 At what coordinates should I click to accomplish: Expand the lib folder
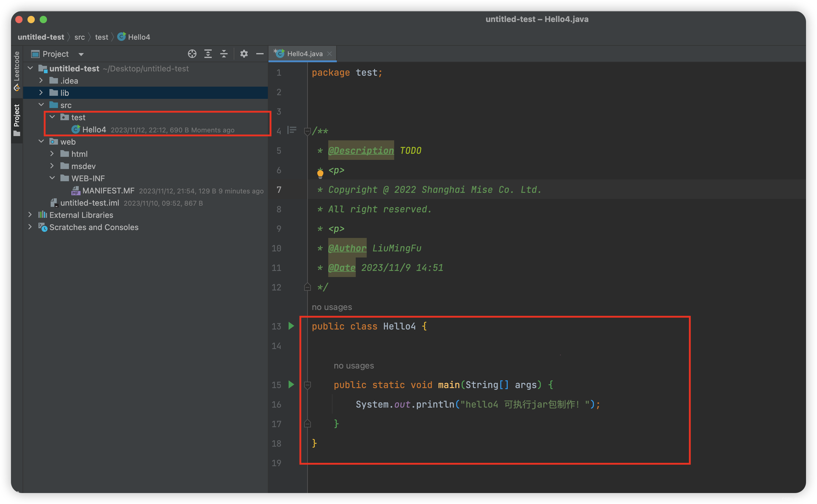(x=41, y=93)
